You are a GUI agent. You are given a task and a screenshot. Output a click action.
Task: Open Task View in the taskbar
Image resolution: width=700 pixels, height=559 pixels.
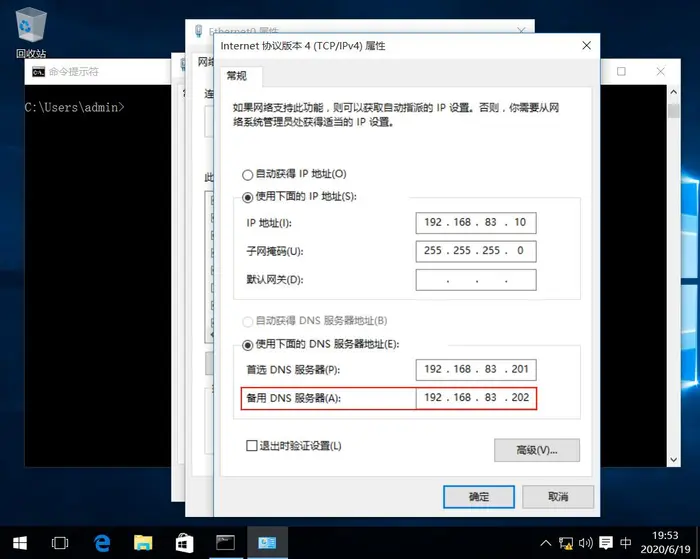pos(60,543)
